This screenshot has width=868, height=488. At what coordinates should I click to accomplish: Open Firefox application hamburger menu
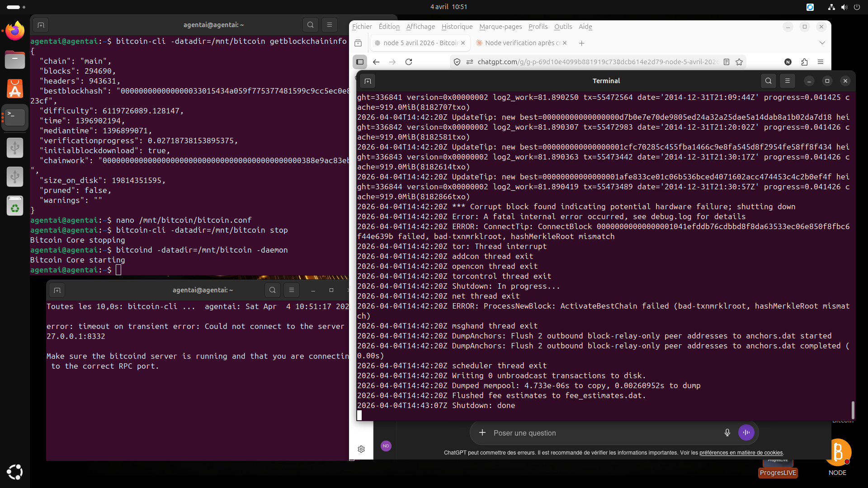(x=821, y=62)
